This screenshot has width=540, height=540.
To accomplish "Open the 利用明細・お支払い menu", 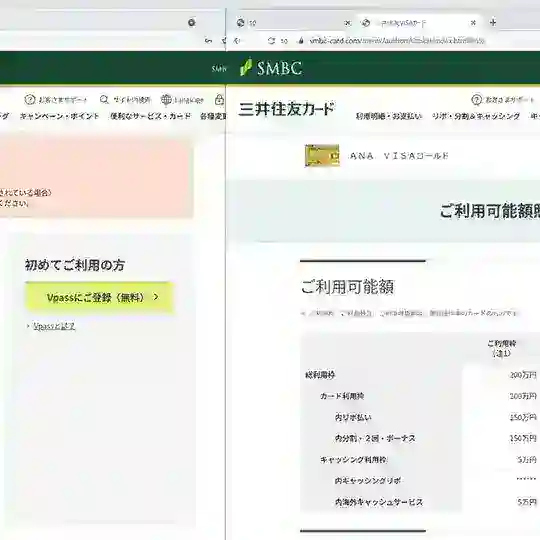I will 389,116.
